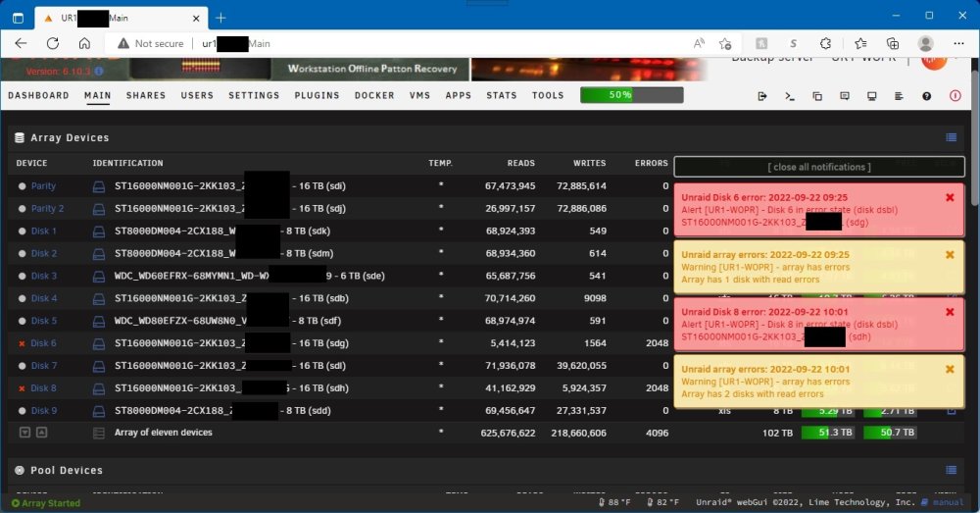Open the Disk 8 device link

pos(44,388)
